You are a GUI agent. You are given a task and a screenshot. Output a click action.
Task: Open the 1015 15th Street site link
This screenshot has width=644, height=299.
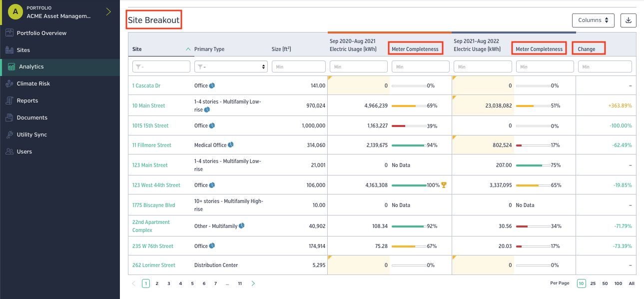150,125
